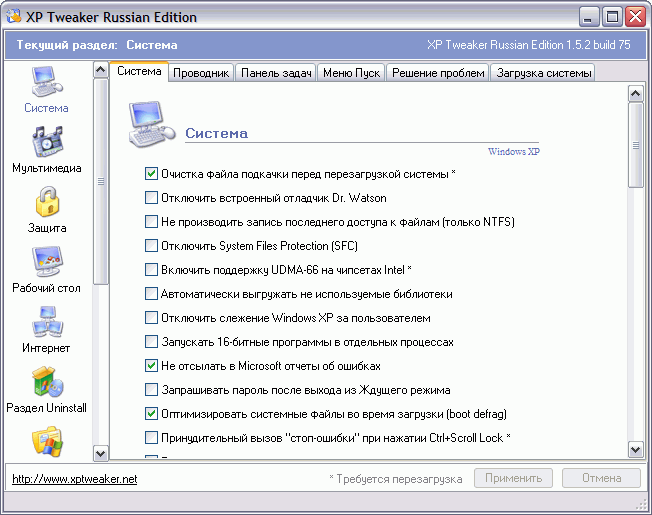This screenshot has width=652, height=515.
Task: Click the Текущий раздел: Система header text
Action: (x=97, y=45)
